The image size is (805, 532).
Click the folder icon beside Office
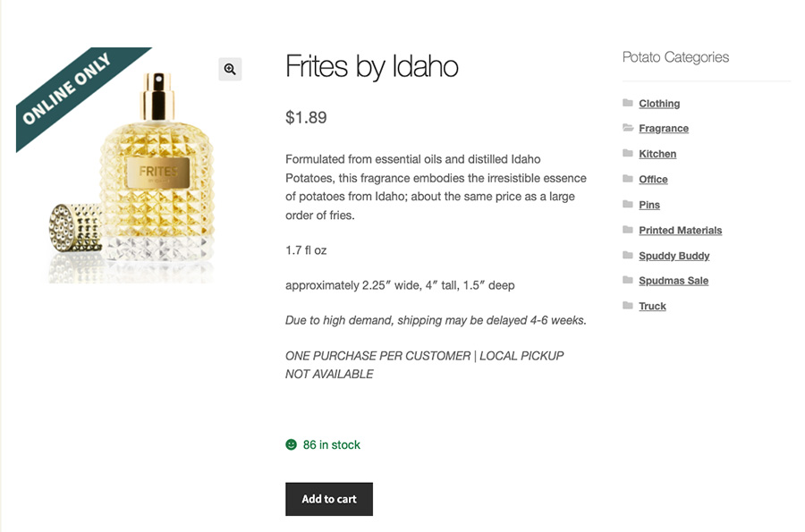click(627, 179)
